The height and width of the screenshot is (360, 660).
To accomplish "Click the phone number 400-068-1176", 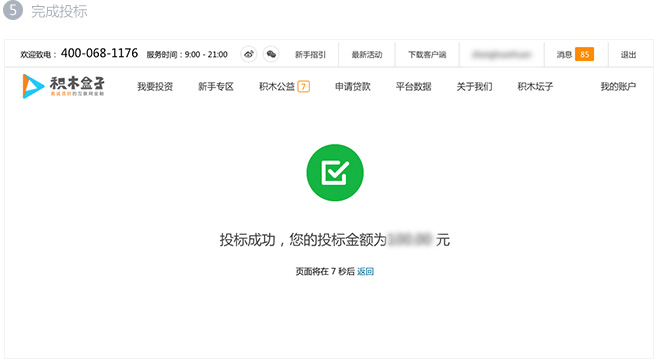I will (99, 53).
